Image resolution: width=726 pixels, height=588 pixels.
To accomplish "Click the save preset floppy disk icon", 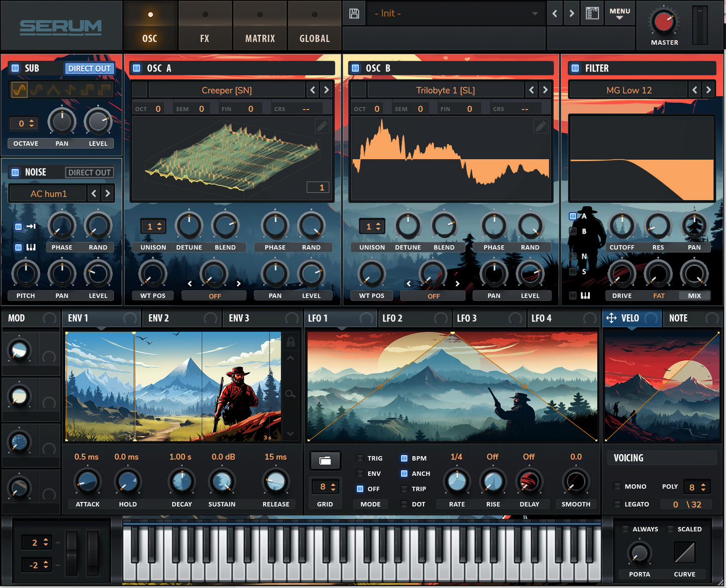I will tap(354, 14).
